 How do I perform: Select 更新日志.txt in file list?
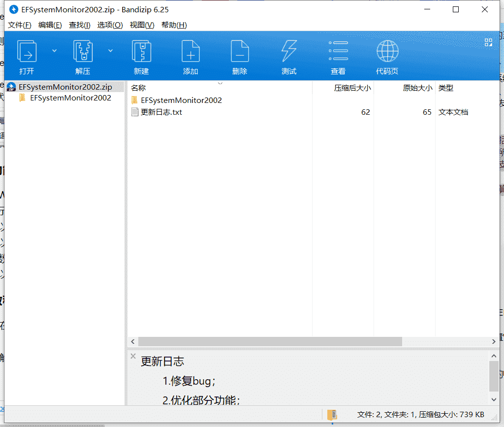[161, 112]
